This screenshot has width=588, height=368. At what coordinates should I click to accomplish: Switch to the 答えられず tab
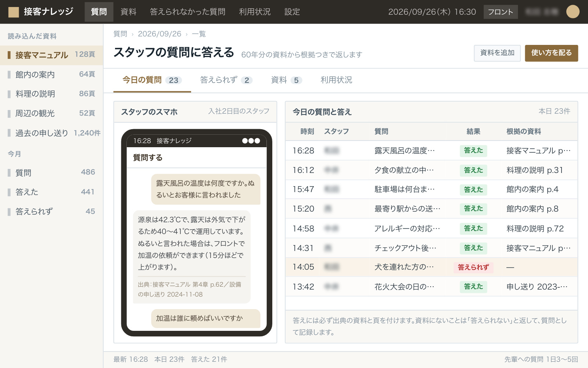coord(226,80)
